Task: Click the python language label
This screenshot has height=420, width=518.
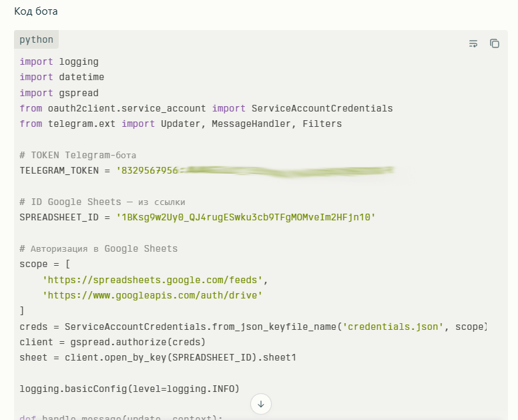Action: click(x=36, y=39)
